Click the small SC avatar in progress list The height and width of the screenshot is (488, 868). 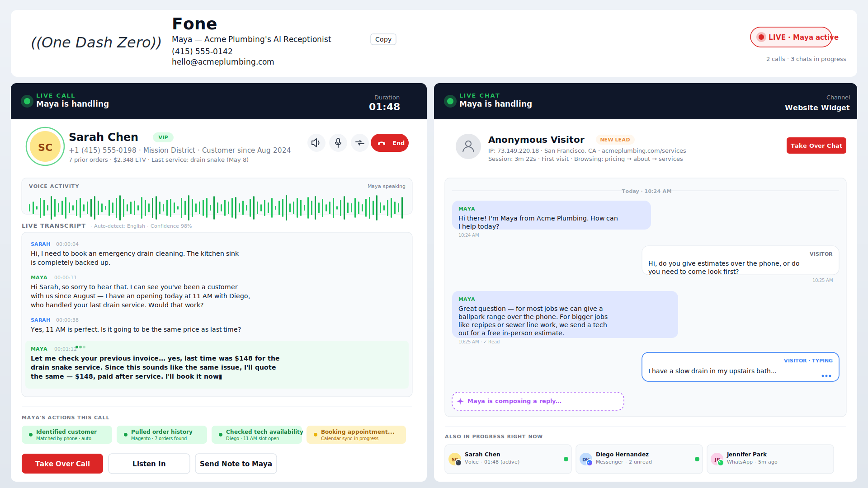455,459
